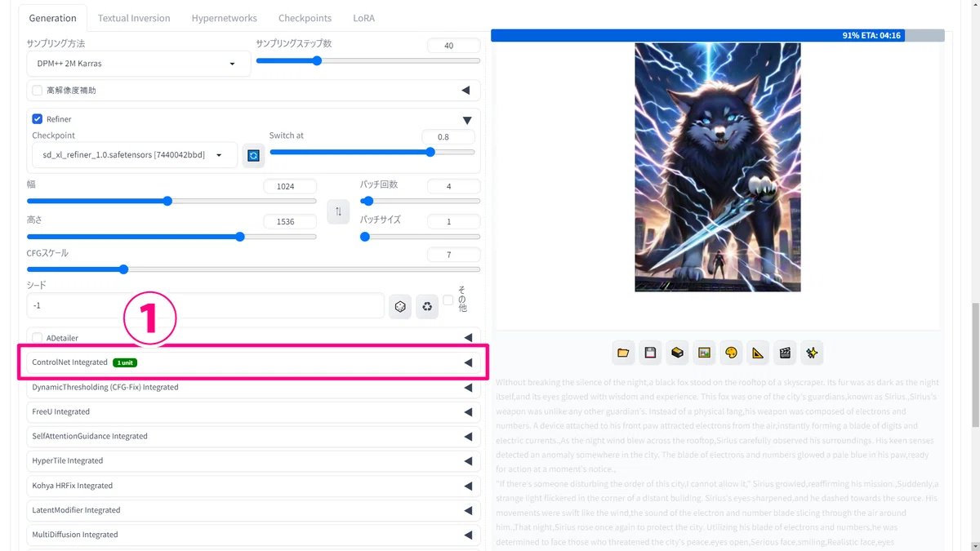This screenshot has width=980, height=551.
Task: Reuse last seed with recycle icon
Action: [427, 306]
